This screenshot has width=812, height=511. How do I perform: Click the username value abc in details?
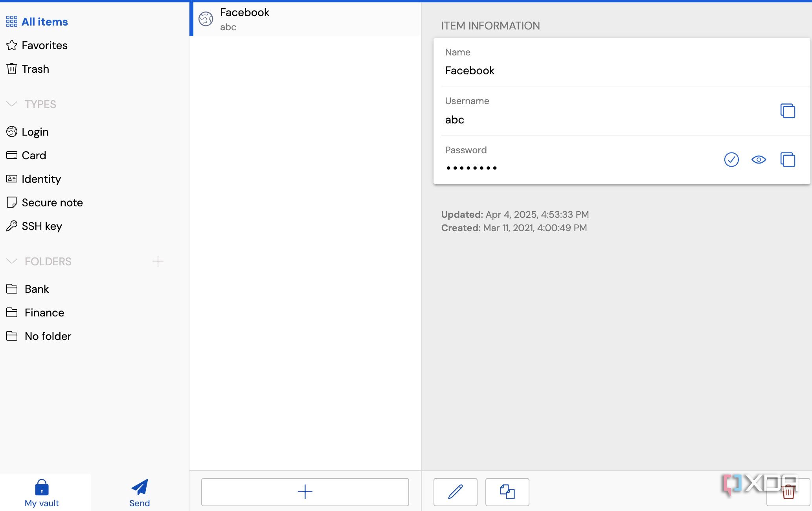pos(454,120)
